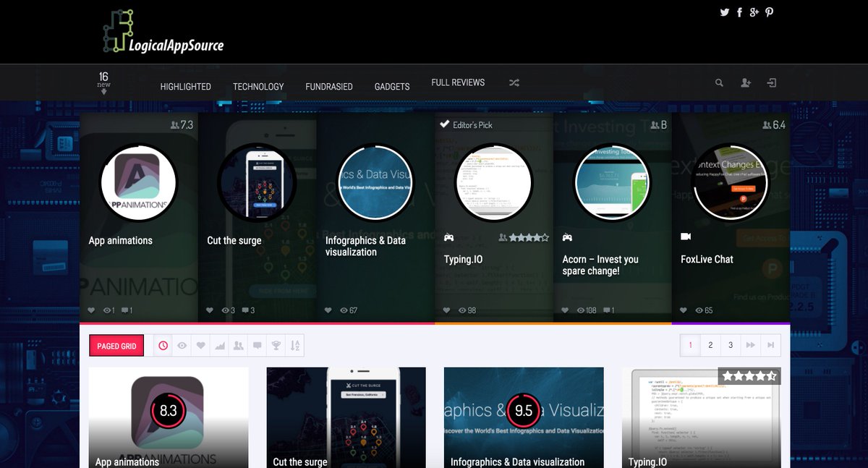This screenshot has width=868, height=468.
Task: Open App animations grid card image
Action: point(169,417)
